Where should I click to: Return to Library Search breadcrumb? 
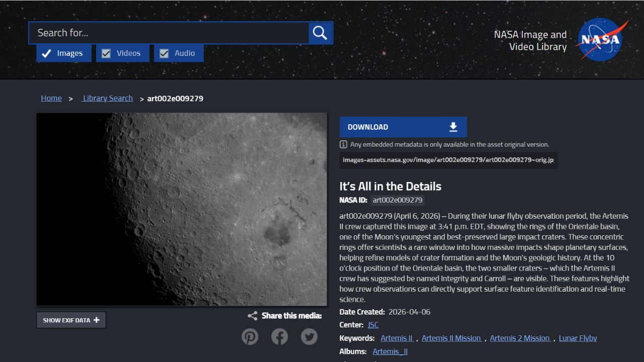click(x=108, y=98)
